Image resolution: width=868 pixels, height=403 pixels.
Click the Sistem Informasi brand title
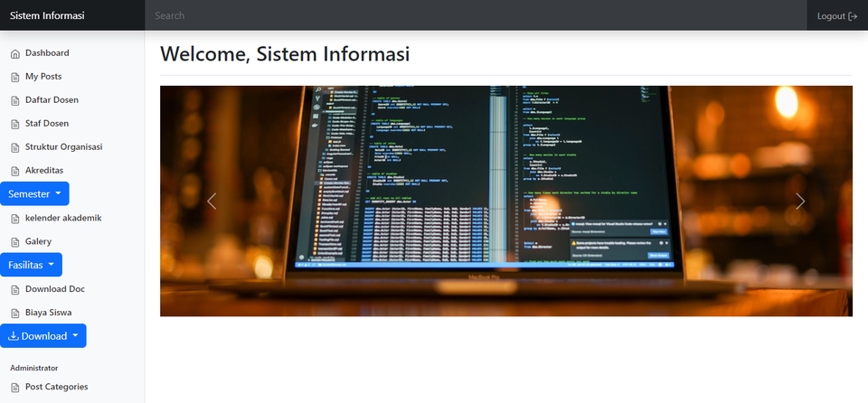47,15
